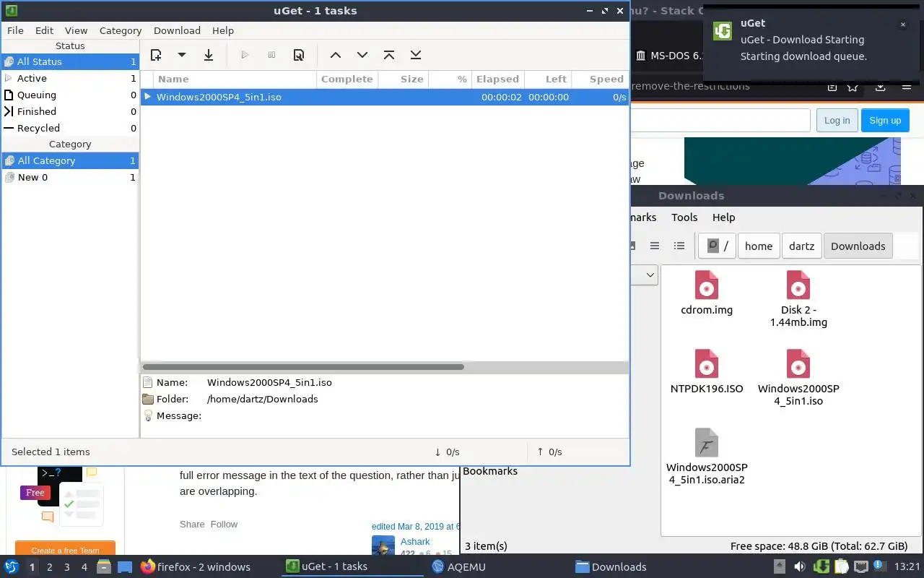Sort tasks by the Left column header
The height and width of the screenshot is (578, 924).
pos(548,79)
